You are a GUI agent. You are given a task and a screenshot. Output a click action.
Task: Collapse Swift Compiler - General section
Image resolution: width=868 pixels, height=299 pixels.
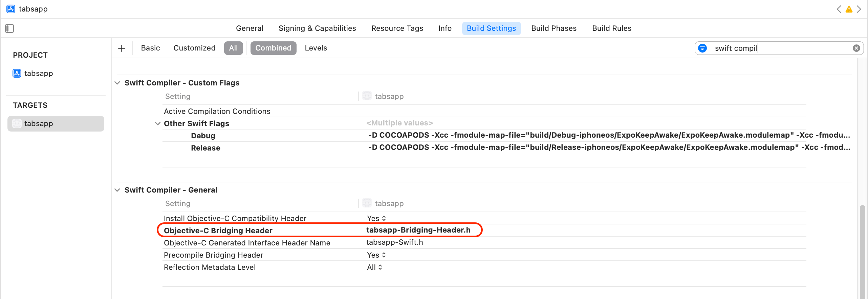point(117,190)
